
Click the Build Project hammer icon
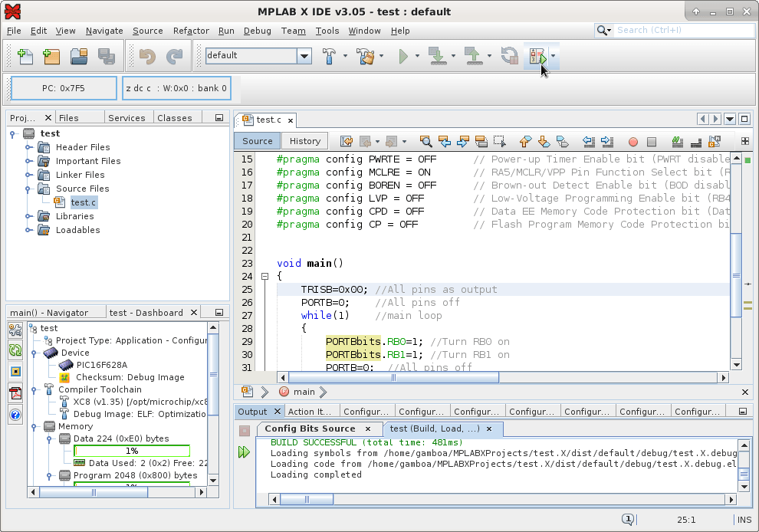click(x=329, y=56)
